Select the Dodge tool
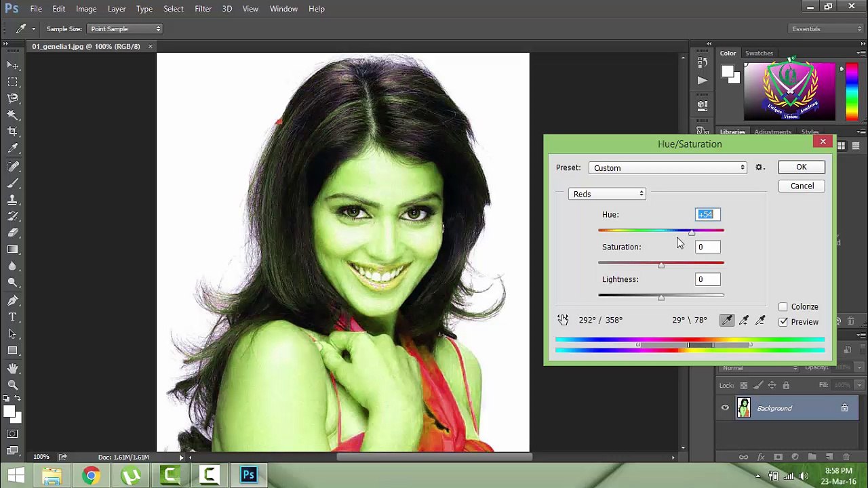This screenshot has height=488, width=868. point(12,283)
